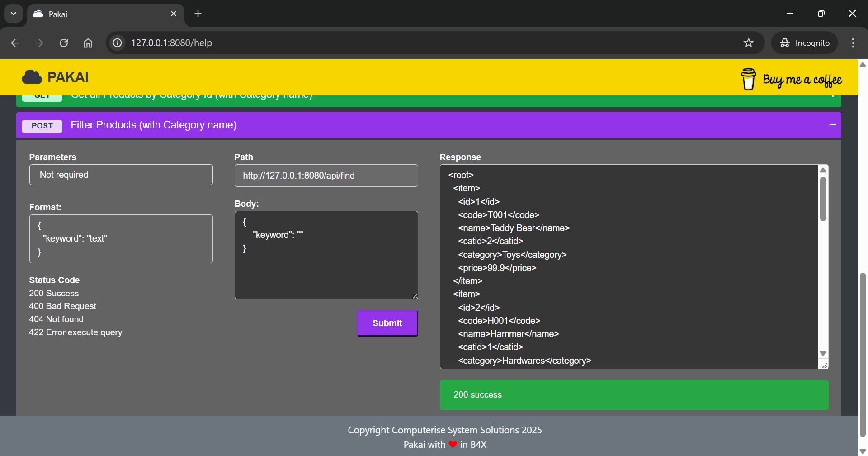Click the Incognito profile icon

point(784,43)
